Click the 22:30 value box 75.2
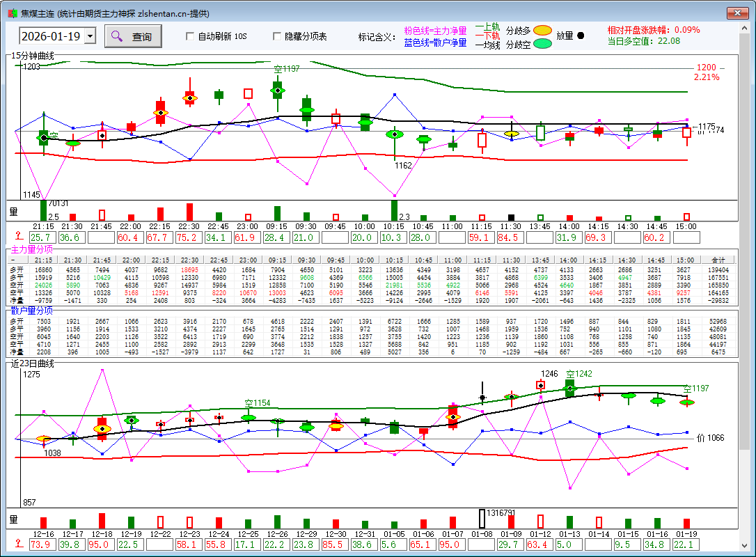This screenshot has height=557, width=756. (189, 237)
